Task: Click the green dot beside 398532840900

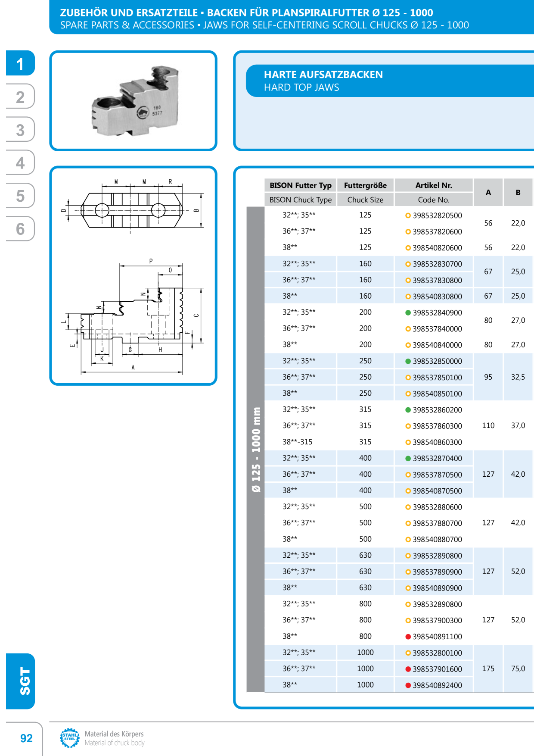Action: [x=408, y=312]
